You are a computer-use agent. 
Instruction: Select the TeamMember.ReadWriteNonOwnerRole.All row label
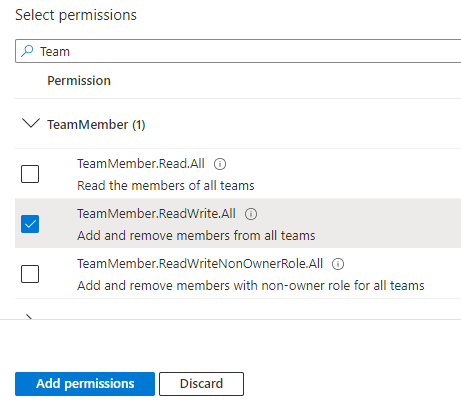(200, 264)
